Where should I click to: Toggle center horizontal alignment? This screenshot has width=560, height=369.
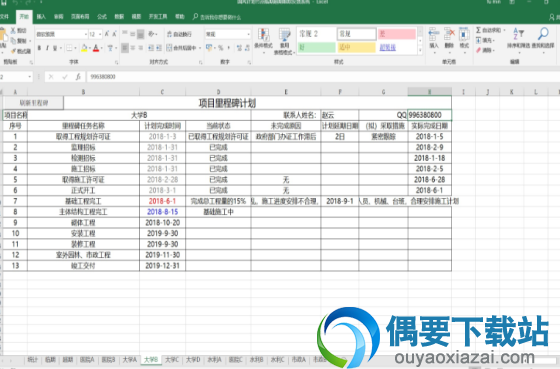click(132, 48)
